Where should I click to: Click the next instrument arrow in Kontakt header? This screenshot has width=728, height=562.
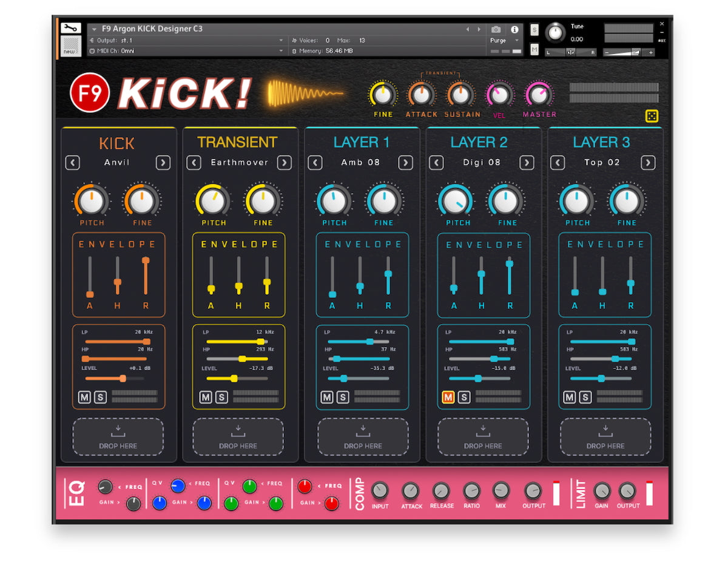(x=479, y=29)
